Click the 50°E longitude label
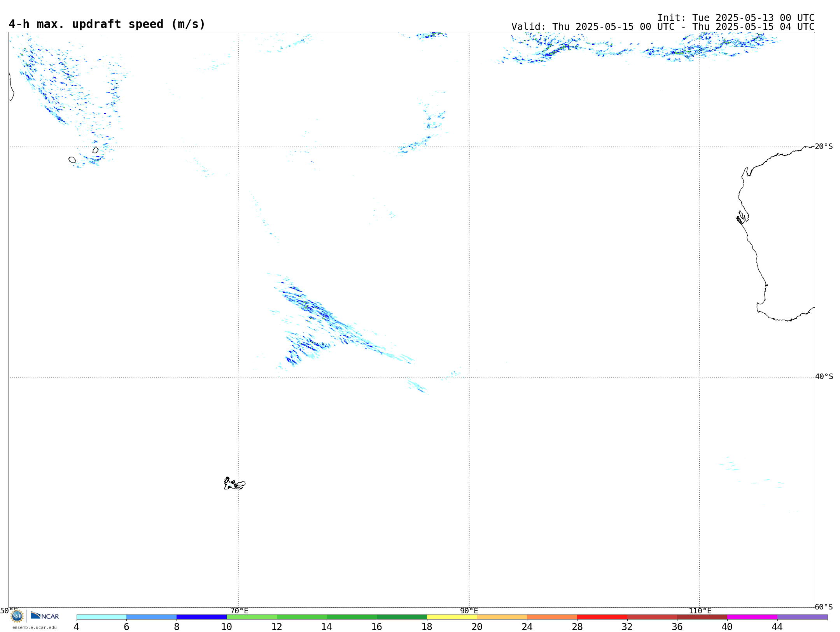The image size is (840, 632). [9, 611]
